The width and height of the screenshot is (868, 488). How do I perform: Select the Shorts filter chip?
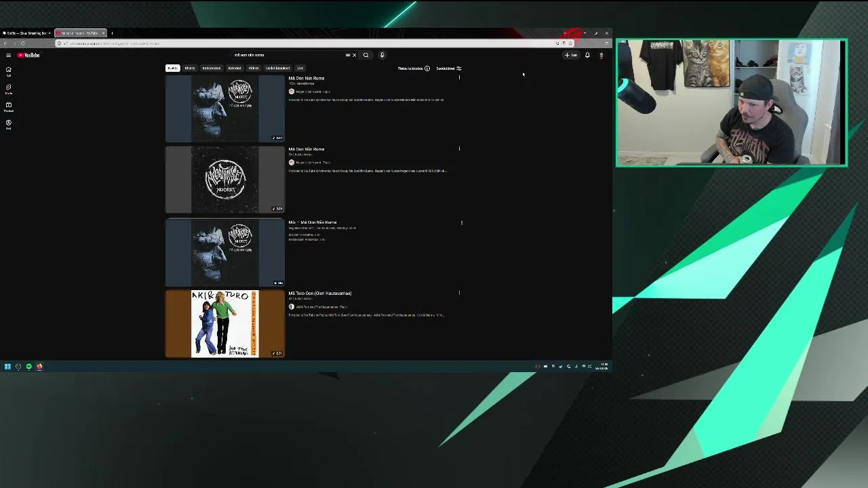click(190, 68)
